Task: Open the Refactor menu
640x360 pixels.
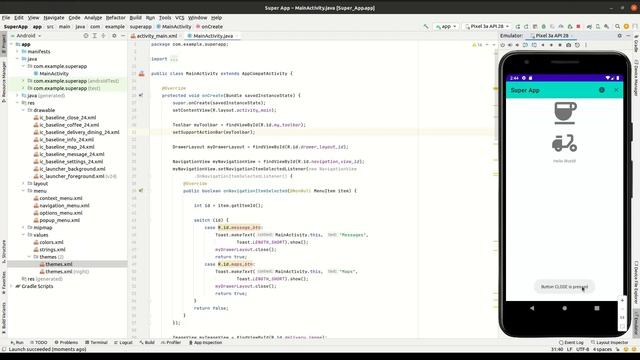Action: point(116,18)
